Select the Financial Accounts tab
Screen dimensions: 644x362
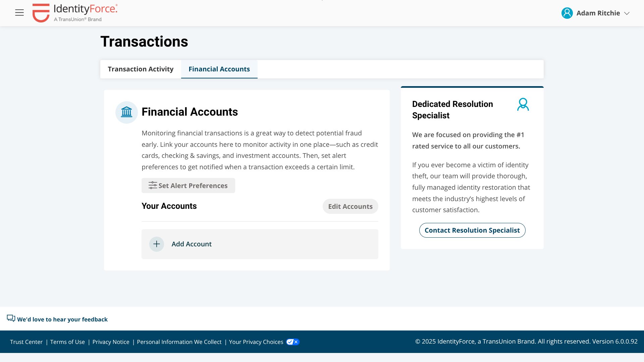(219, 69)
